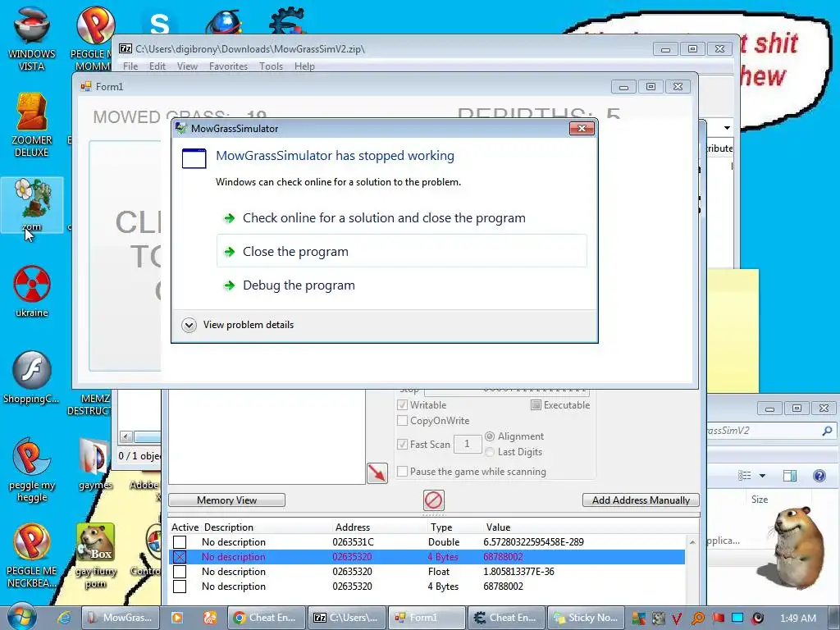Open the Favorites menu in 7-Zip

(228, 66)
